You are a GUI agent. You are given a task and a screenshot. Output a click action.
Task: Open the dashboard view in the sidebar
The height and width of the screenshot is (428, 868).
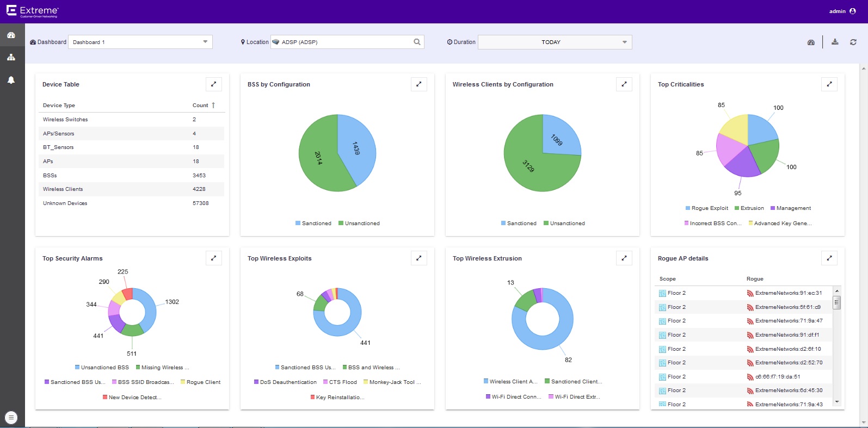point(11,35)
